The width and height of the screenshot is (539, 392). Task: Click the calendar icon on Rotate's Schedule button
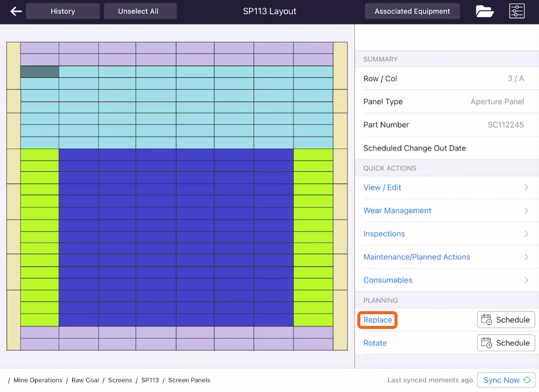[x=486, y=343]
